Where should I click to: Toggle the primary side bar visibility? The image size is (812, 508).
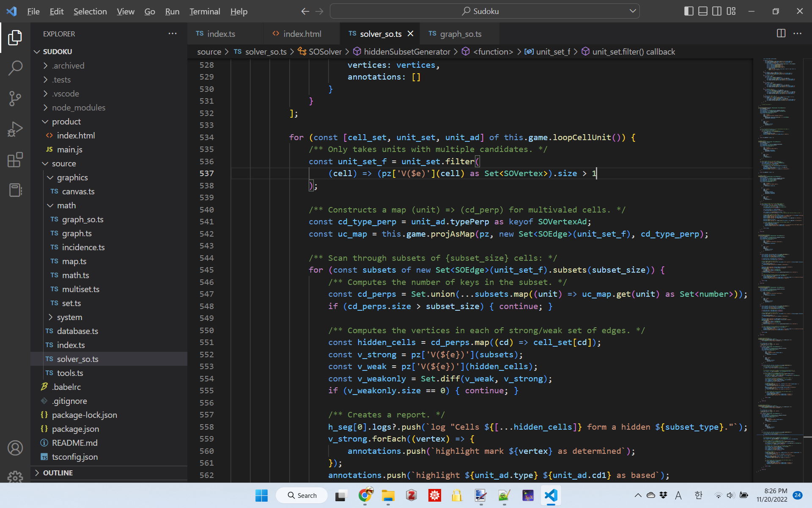pyautogui.click(x=689, y=11)
